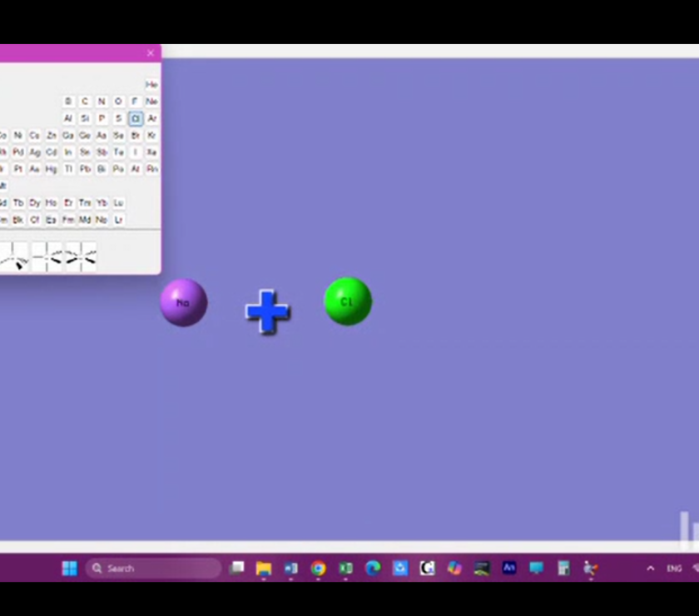
Task: Select Lutetium (Lu) lanthanide cell
Action: coord(118,203)
